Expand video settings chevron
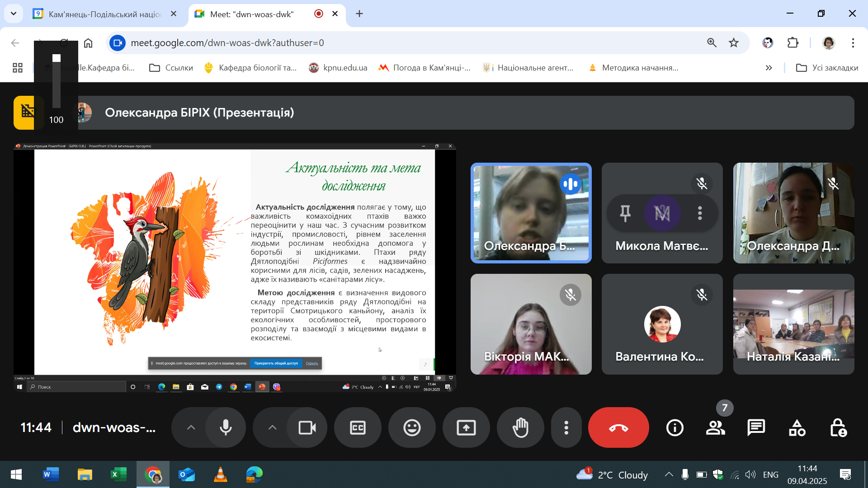Viewport: 868px width, 488px height. tap(272, 427)
